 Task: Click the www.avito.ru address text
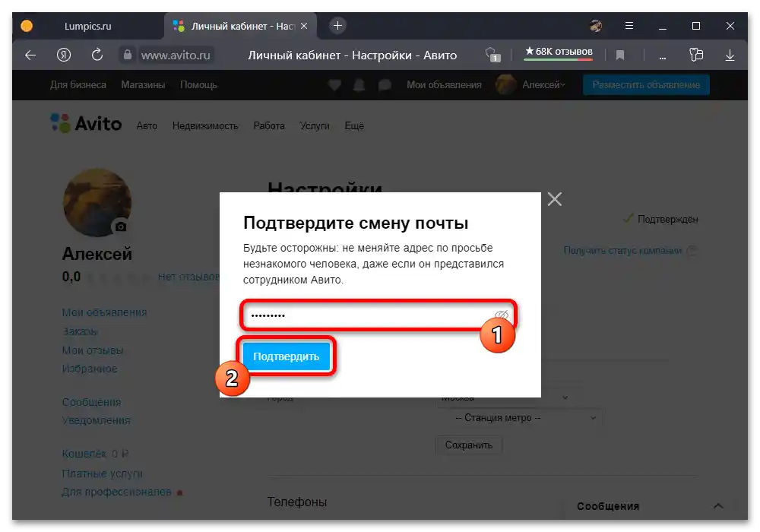tap(176, 55)
